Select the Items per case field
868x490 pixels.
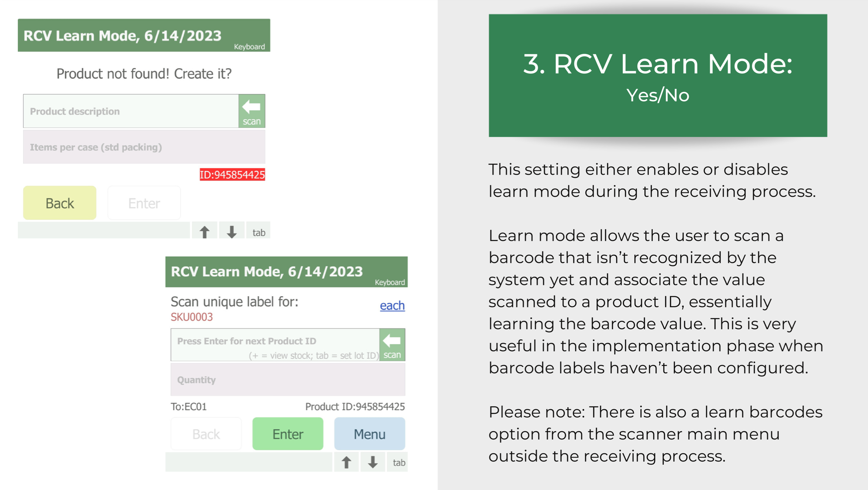144,147
